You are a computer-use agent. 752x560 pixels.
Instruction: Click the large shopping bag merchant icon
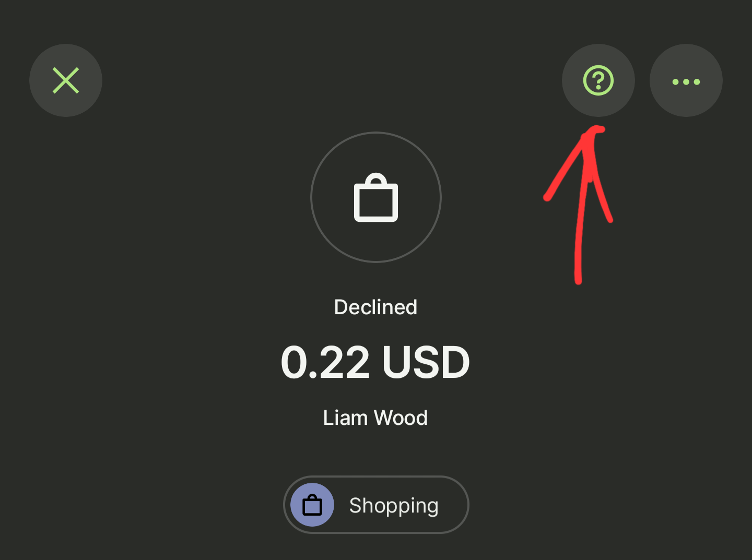tap(376, 197)
